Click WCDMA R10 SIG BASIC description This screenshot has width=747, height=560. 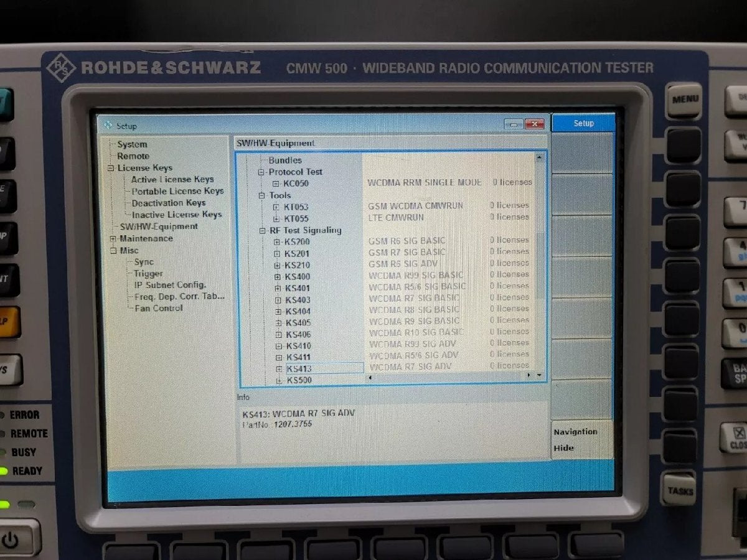click(416, 332)
